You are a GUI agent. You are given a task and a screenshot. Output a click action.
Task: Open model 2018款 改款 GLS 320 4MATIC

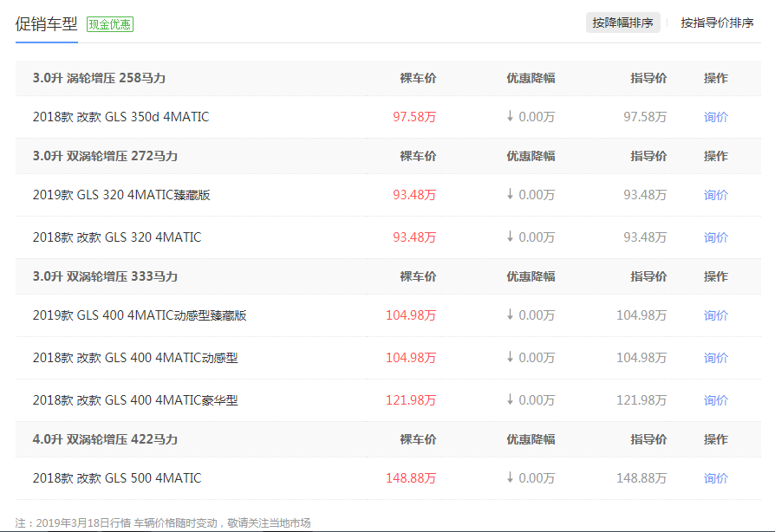pyautogui.click(x=117, y=237)
